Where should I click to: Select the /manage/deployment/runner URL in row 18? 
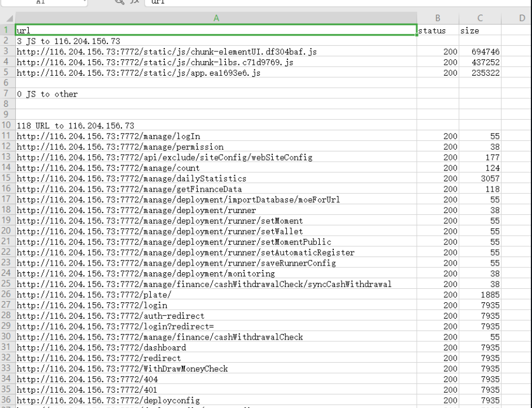[216, 210]
